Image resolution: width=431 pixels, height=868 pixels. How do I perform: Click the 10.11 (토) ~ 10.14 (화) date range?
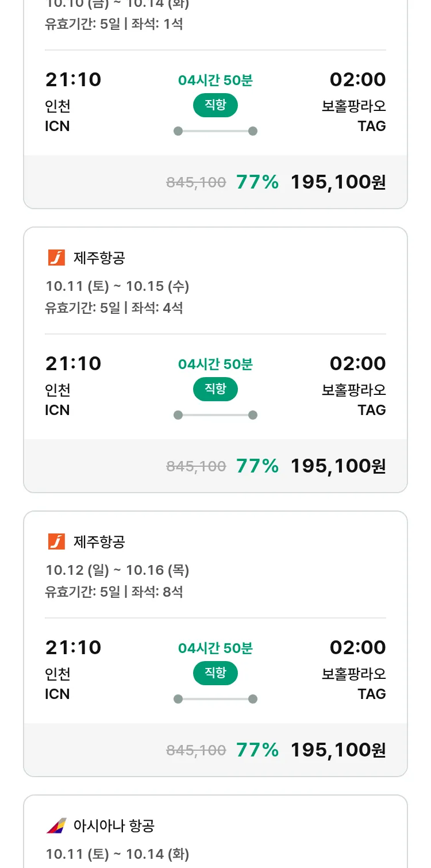click(117, 854)
